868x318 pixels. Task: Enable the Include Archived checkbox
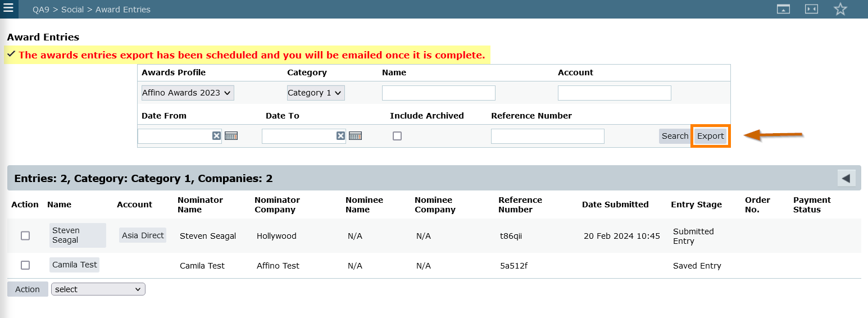pyautogui.click(x=397, y=136)
